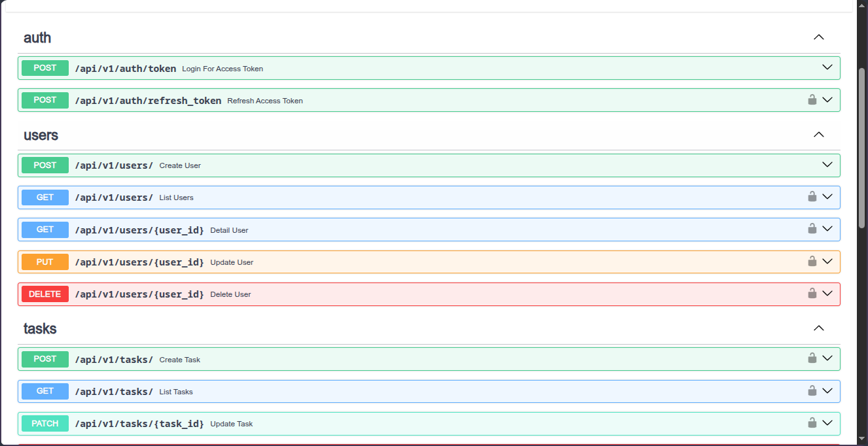Open the tasks section heading
This screenshot has width=868, height=446.
40,329
